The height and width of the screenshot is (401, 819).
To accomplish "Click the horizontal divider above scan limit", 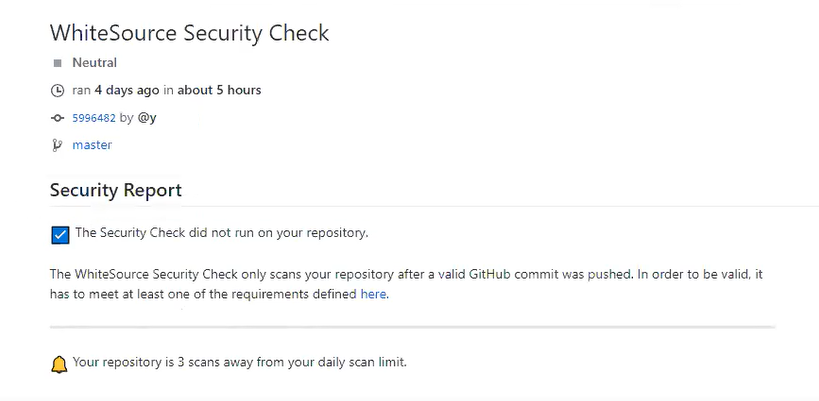I will [412, 327].
